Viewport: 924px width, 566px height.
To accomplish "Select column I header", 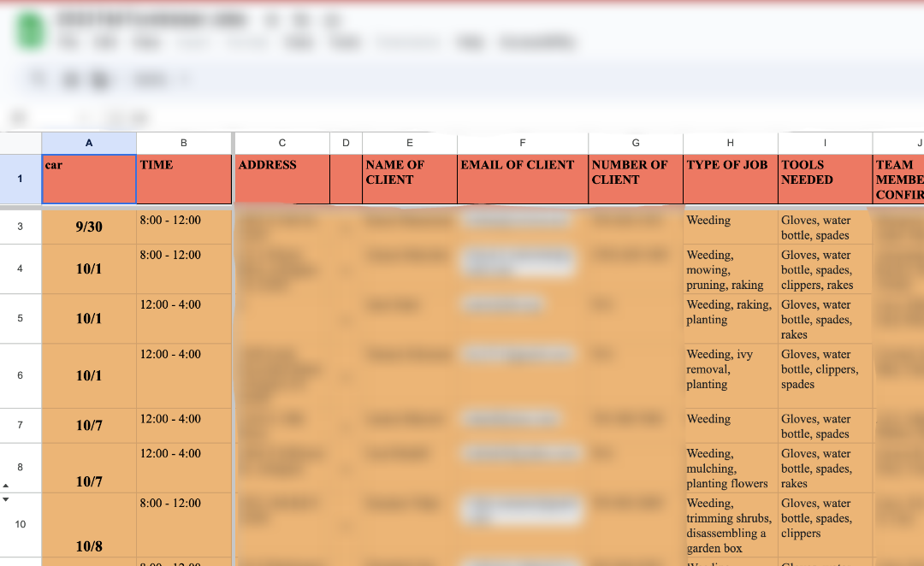I will click(825, 143).
